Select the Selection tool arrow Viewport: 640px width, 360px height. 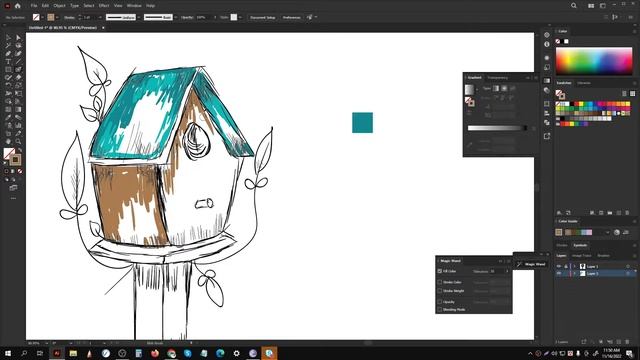[x=8, y=37]
